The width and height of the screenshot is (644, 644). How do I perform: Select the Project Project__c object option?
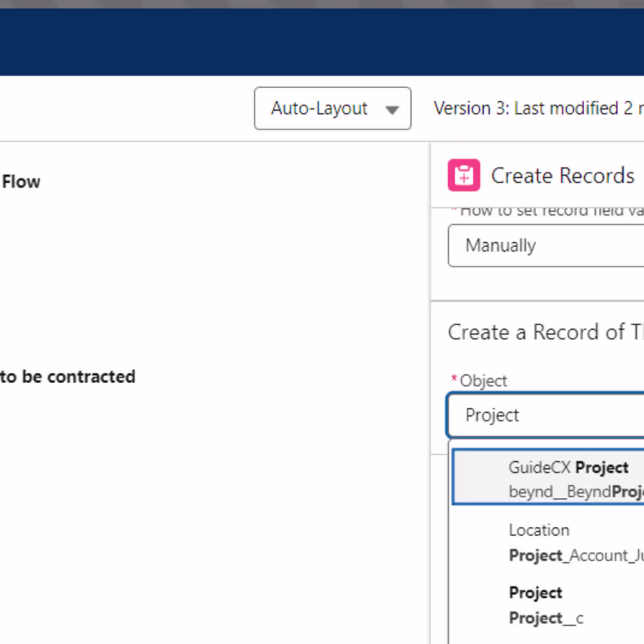546,605
